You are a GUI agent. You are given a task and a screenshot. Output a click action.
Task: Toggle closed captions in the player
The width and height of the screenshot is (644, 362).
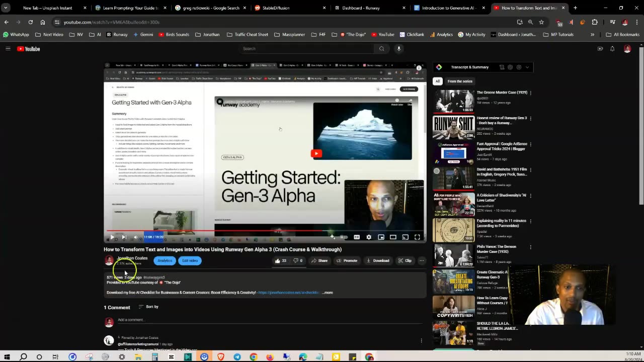[x=357, y=237]
